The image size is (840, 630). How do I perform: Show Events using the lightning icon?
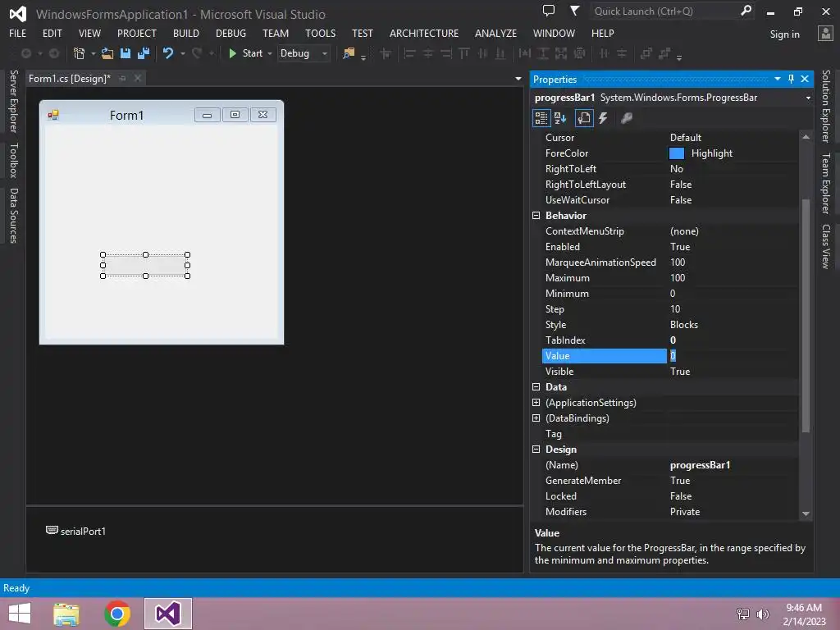point(603,118)
